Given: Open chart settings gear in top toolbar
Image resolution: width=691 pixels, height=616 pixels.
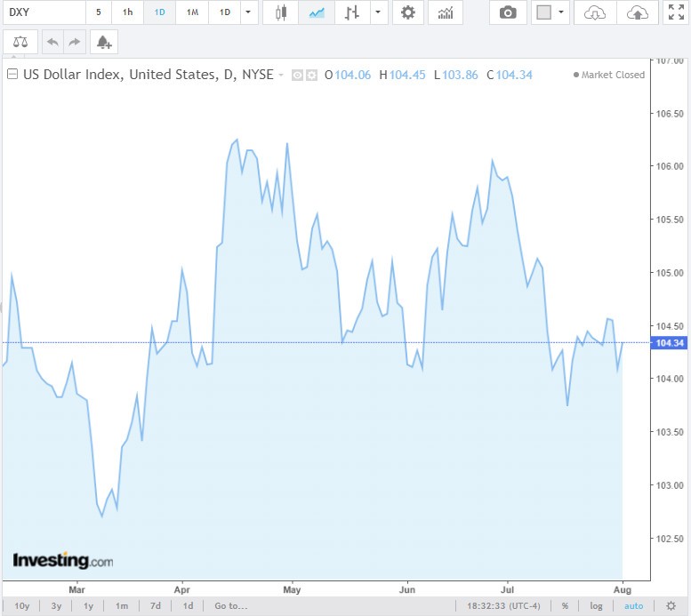Looking at the screenshot, I should 407,12.
